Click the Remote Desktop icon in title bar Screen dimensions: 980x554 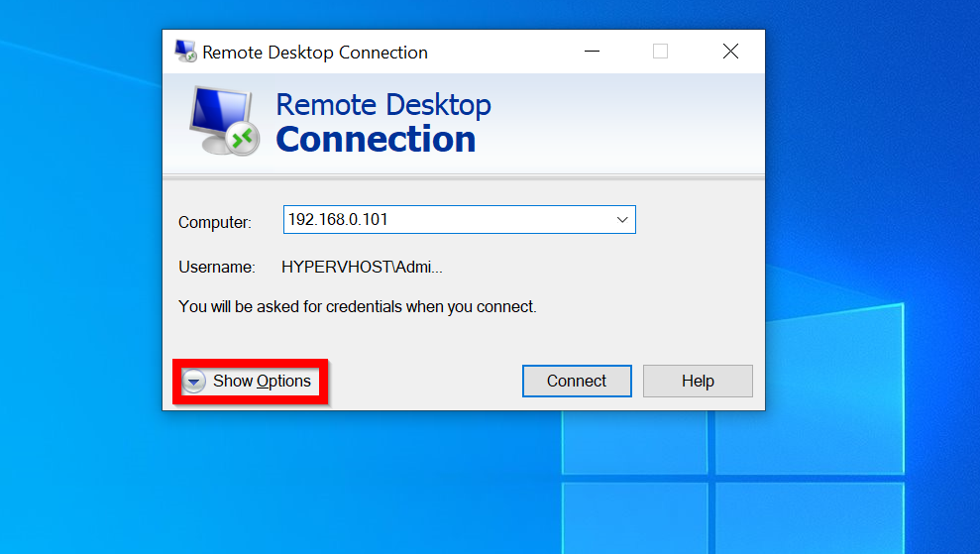185,52
